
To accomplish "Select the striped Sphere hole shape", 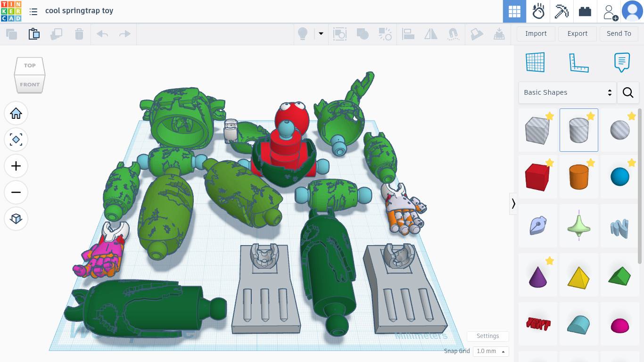I will tap(619, 130).
